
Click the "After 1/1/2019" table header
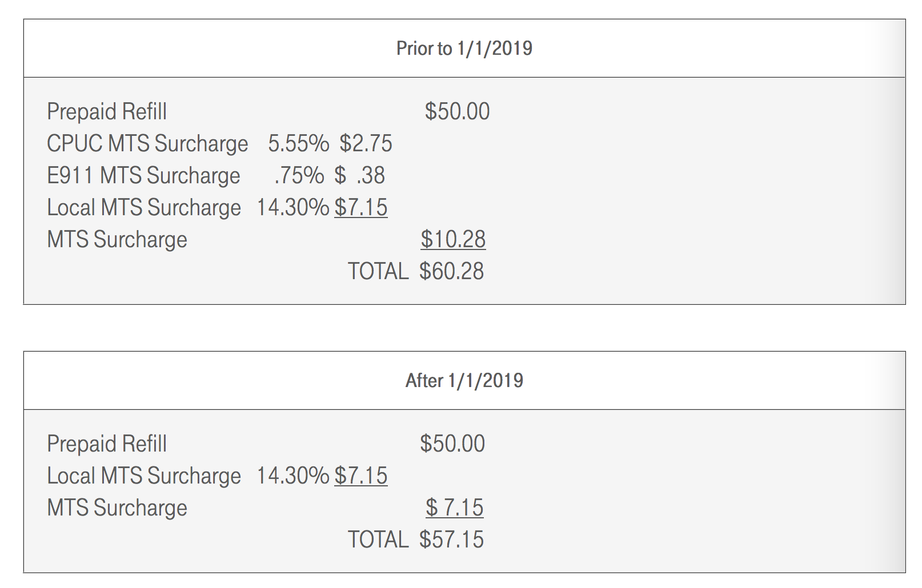click(x=464, y=381)
